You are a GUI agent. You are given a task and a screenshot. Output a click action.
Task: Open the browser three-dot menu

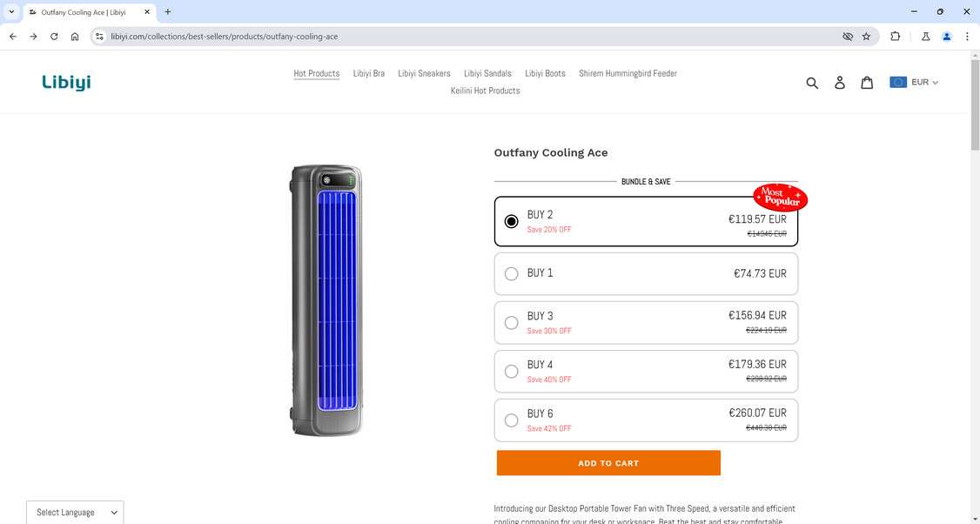967,37
